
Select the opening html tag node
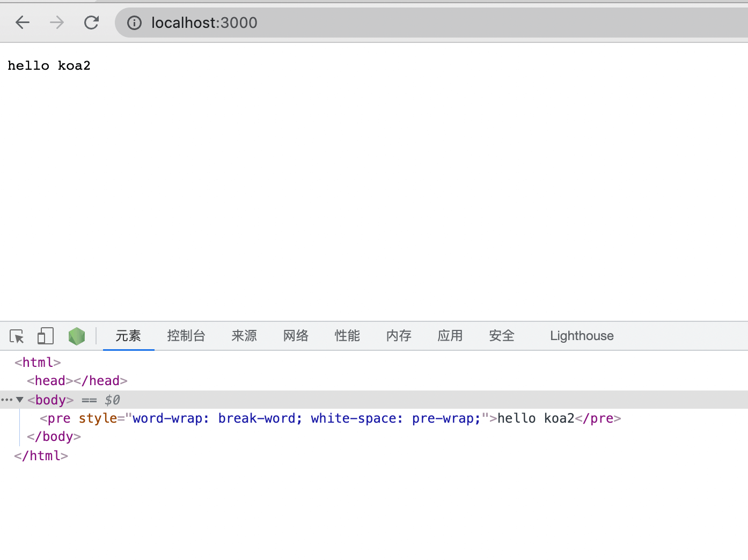pos(38,363)
